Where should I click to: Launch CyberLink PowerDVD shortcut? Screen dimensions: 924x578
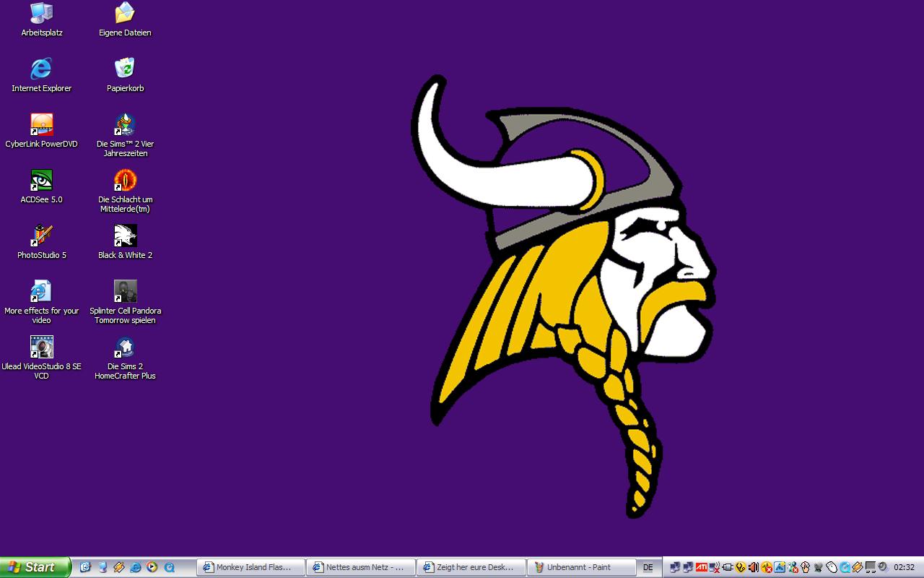(x=41, y=131)
